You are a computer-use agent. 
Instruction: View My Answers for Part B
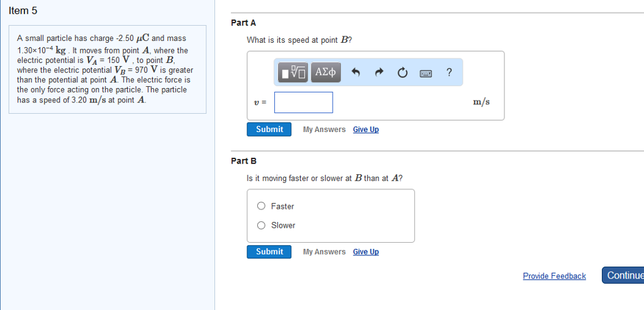324,252
